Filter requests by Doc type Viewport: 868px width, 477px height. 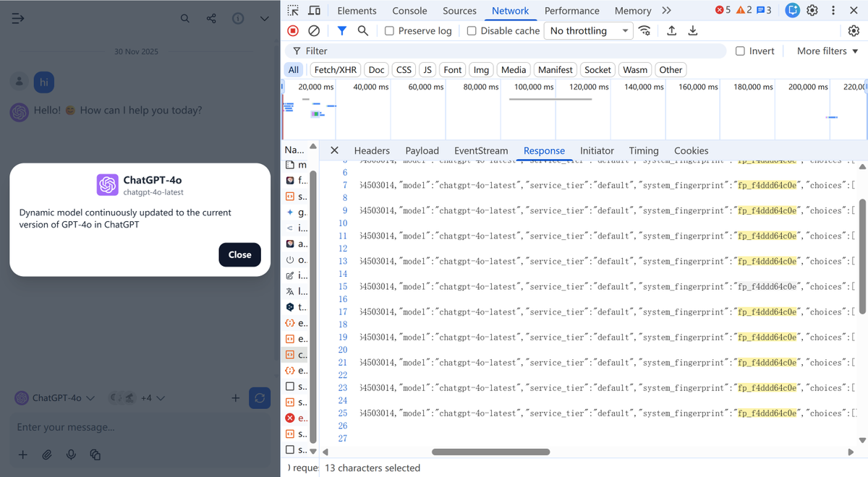(x=376, y=70)
